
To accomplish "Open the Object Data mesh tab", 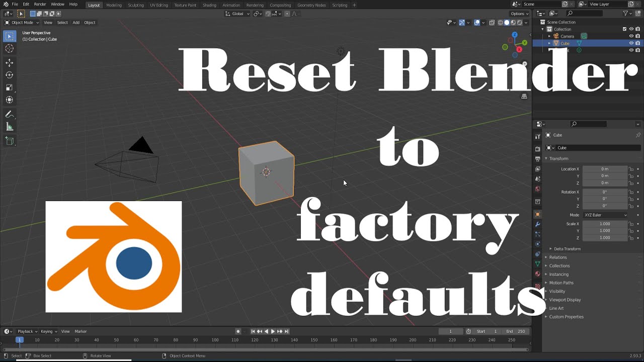I will pyautogui.click(x=537, y=264).
